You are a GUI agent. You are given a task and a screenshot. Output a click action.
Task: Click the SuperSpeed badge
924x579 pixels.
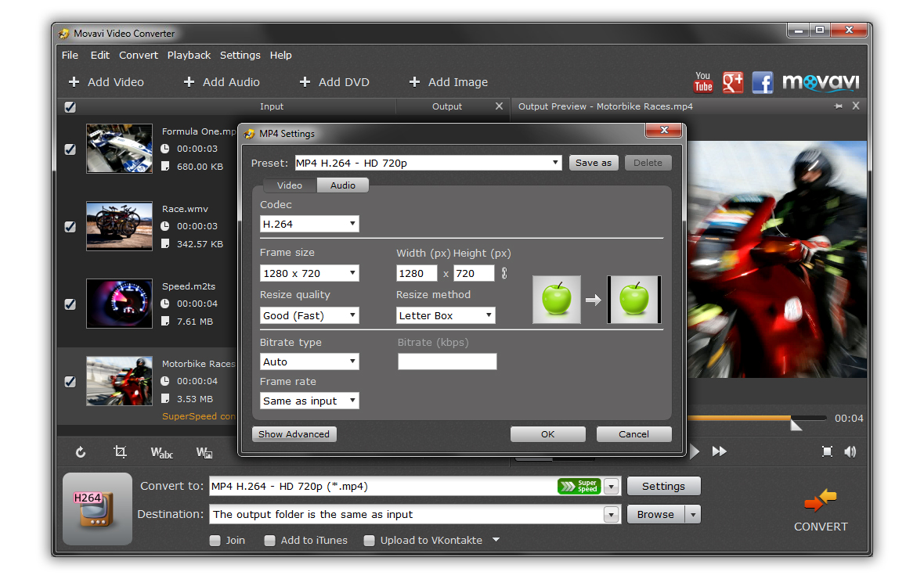tap(579, 486)
